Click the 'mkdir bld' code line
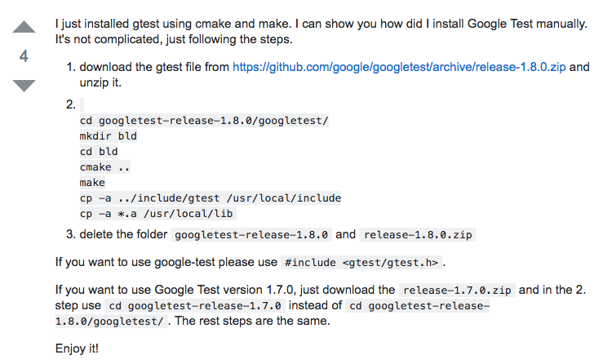 click(108, 136)
